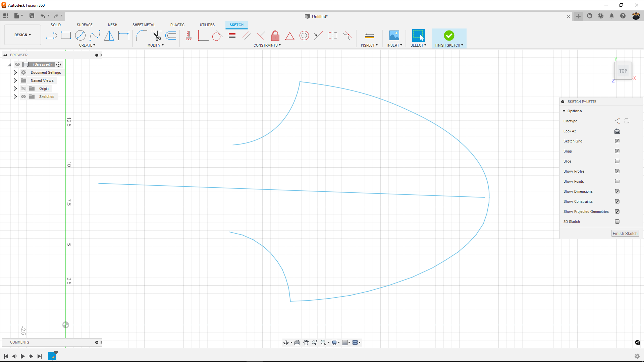The image size is (644, 362).
Task: Enable the Show Points checkbox
Action: (x=617, y=181)
